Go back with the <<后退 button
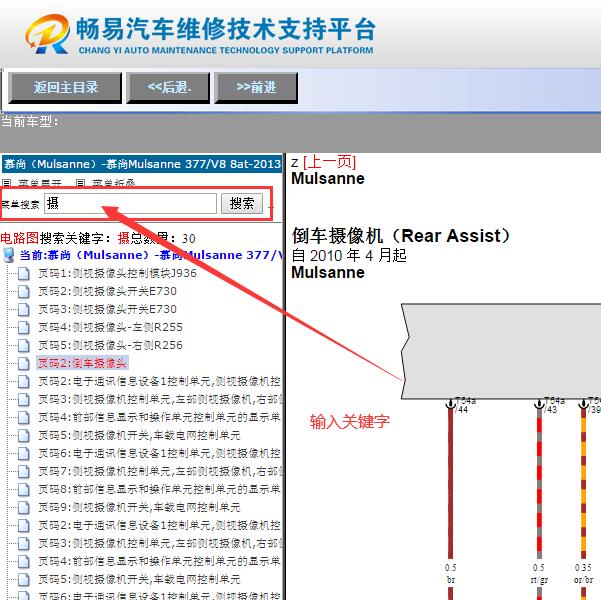 coord(168,88)
